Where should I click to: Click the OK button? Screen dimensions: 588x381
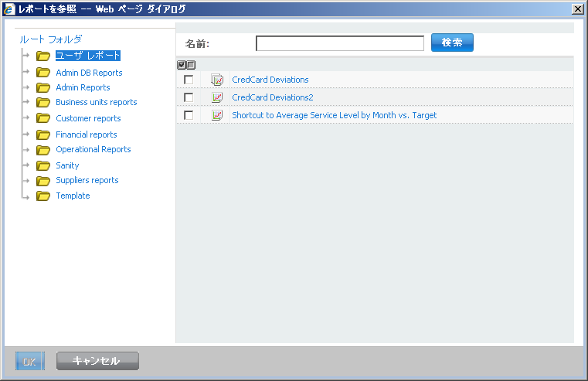tap(30, 361)
